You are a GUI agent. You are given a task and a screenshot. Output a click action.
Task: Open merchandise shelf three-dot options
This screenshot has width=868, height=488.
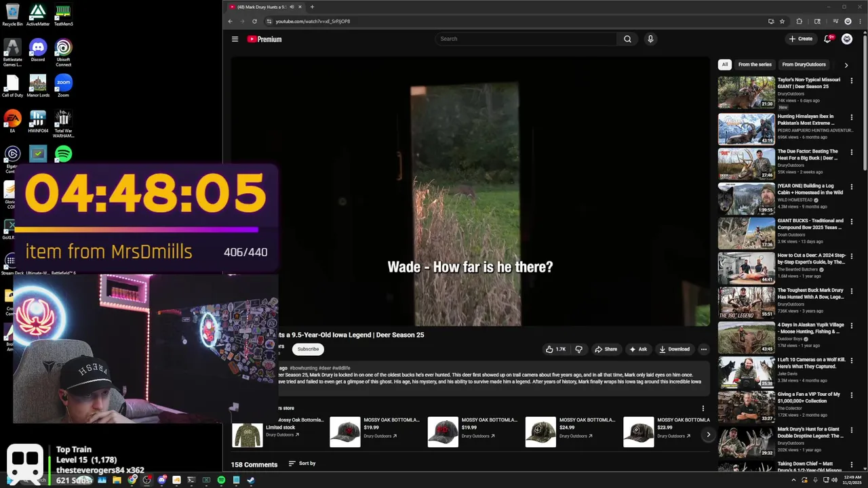[703, 408]
